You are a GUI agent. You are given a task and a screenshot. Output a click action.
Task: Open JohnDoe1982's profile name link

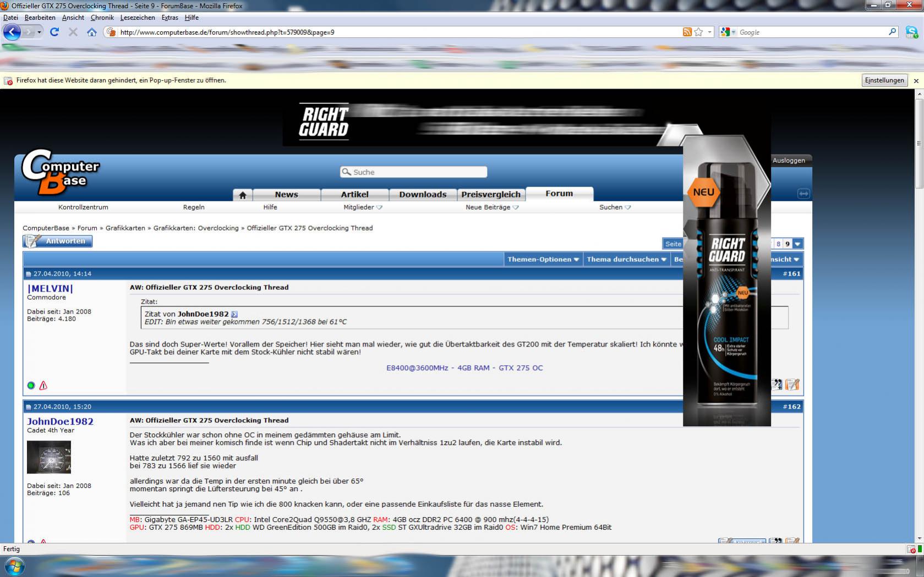[x=60, y=421]
